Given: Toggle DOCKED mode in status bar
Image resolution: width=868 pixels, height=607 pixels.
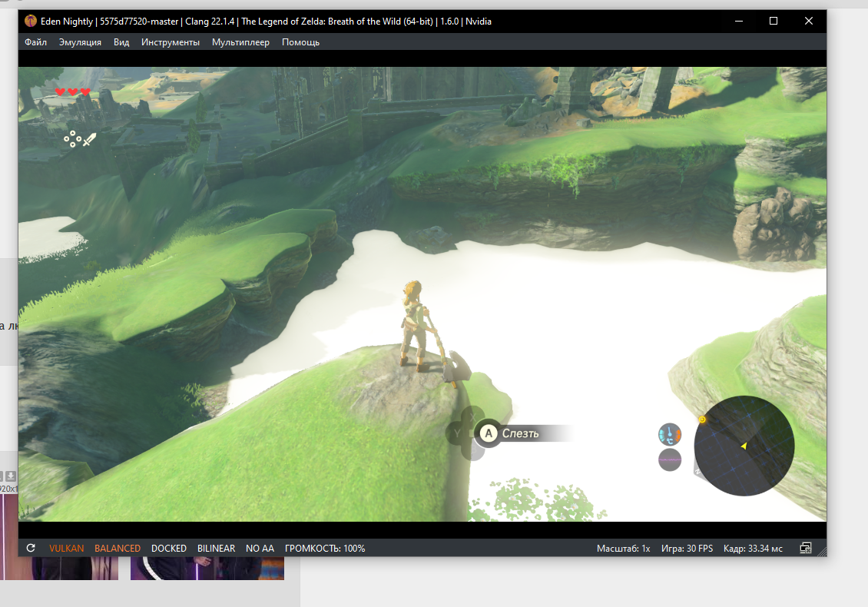Looking at the screenshot, I should pos(169,549).
